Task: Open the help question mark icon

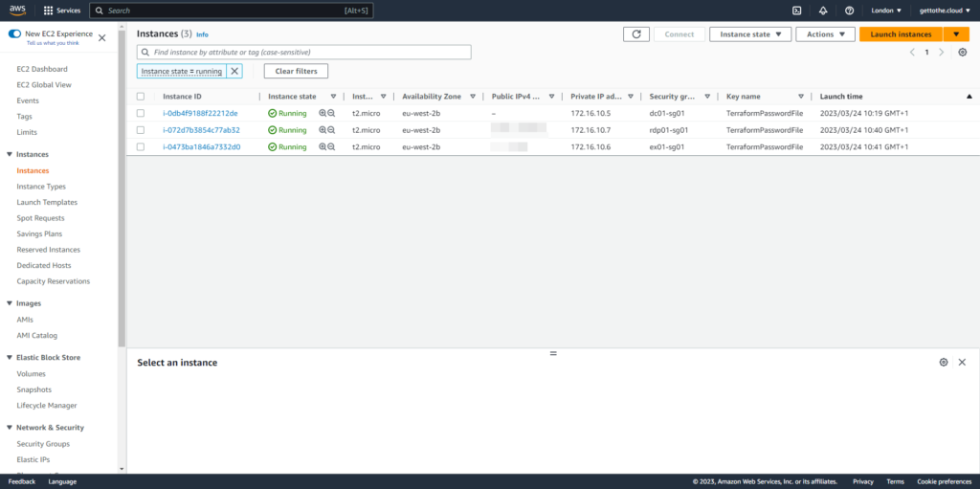Action: (x=849, y=11)
